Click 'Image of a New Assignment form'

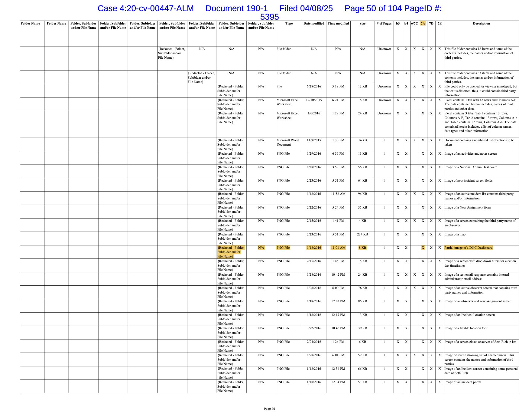467,208
